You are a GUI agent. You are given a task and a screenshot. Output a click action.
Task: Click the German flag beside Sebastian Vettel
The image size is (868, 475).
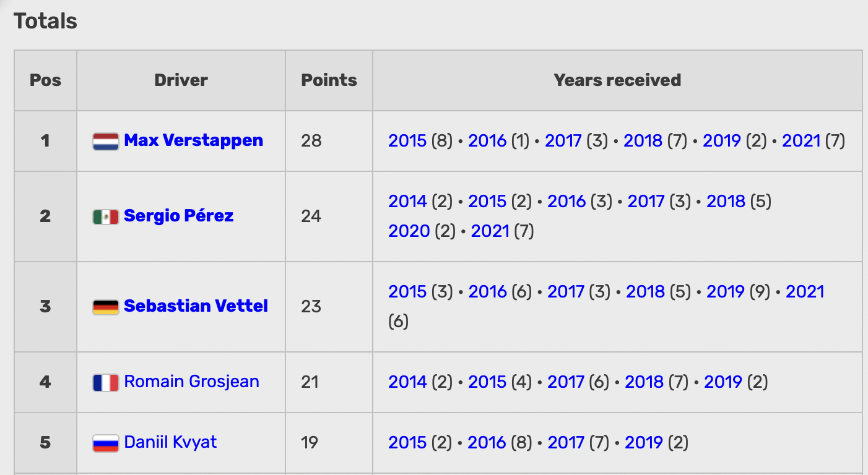point(105,307)
